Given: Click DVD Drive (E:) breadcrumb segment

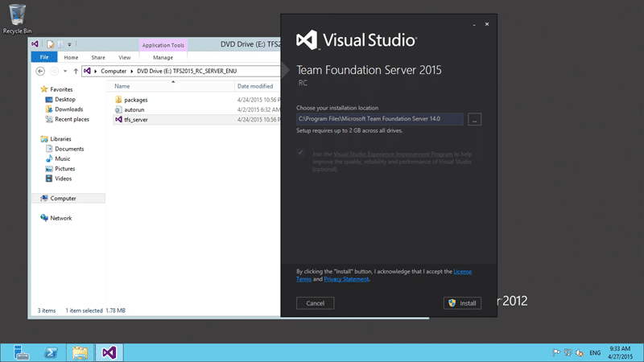Looking at the screenshot, I should point(187,71).
